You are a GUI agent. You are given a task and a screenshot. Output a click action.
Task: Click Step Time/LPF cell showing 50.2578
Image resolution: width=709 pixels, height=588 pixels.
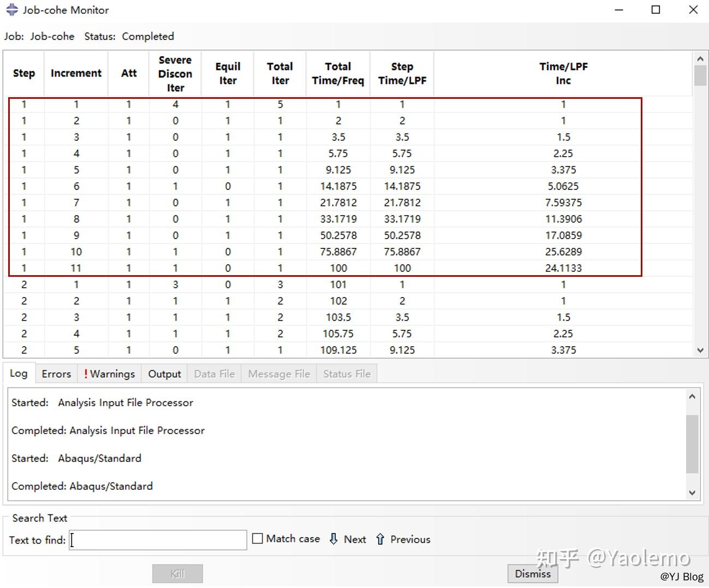click(402, 235)
